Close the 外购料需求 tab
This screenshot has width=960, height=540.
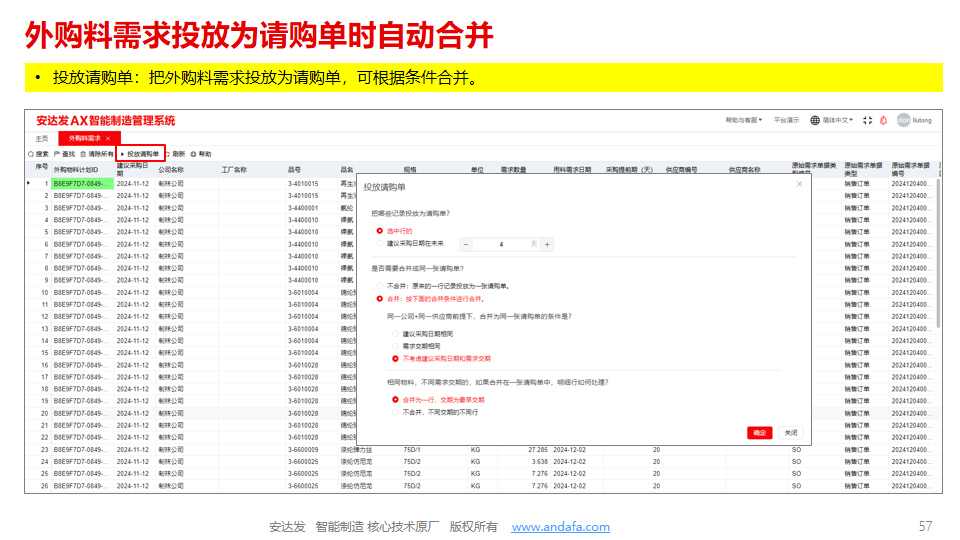[x=108, y=138]
